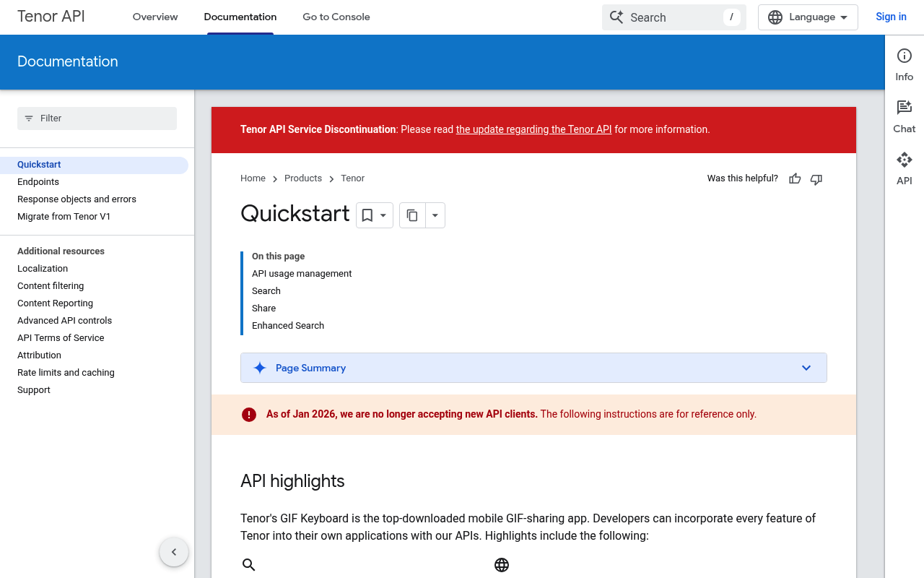Open Localization in sidebar
The width and height of the screenshot is (924, 578).
coord(43,269)
